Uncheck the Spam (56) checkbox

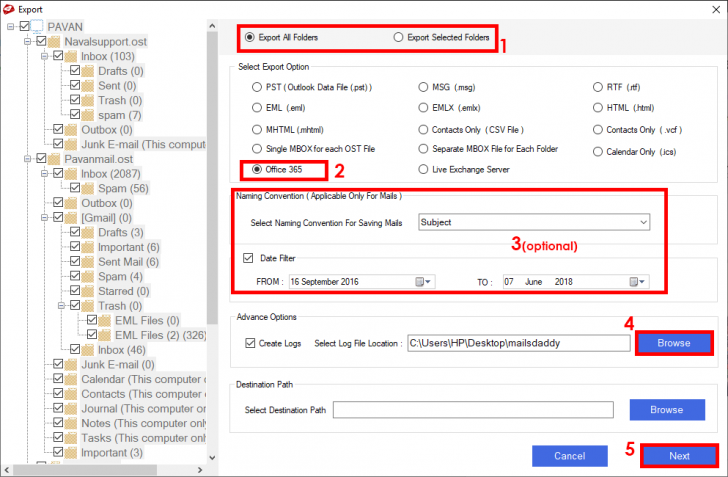coord(75,188)
